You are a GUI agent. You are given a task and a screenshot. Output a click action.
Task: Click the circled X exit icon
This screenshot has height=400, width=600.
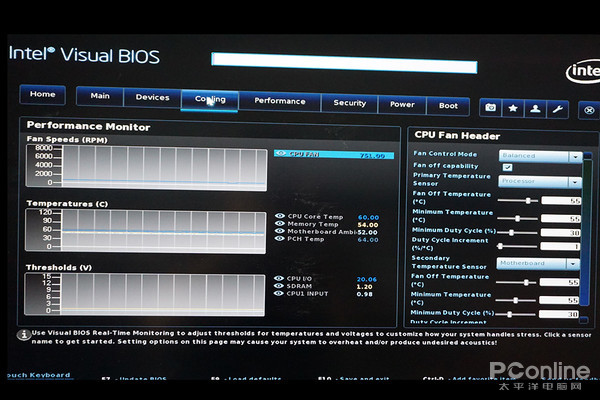[589, 111]
